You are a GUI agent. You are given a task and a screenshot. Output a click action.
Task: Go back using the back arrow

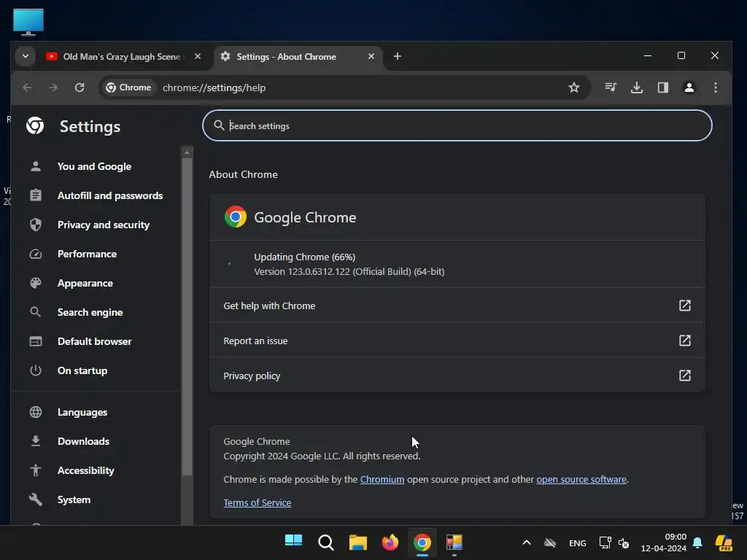click(28, 87)
